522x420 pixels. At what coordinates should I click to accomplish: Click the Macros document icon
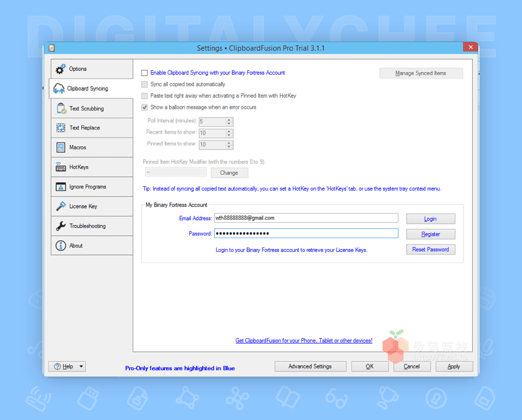point(61,147)
